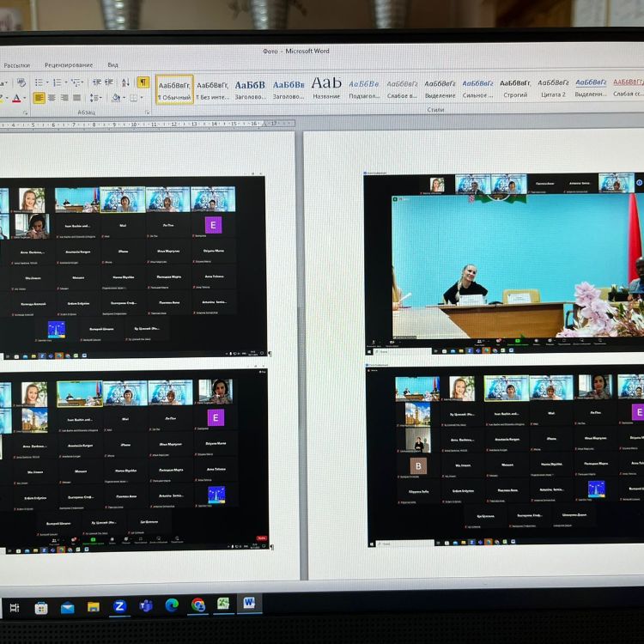Open the bulleted list dropdown arrow
This screenshot has width=644, height=644.
47,82
